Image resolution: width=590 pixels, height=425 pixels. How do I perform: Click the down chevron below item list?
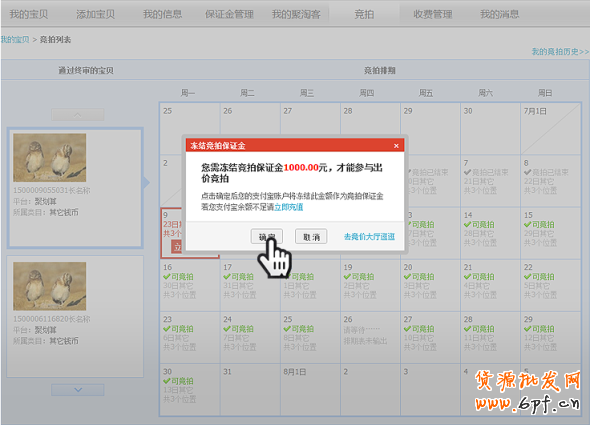pos(78,390)
